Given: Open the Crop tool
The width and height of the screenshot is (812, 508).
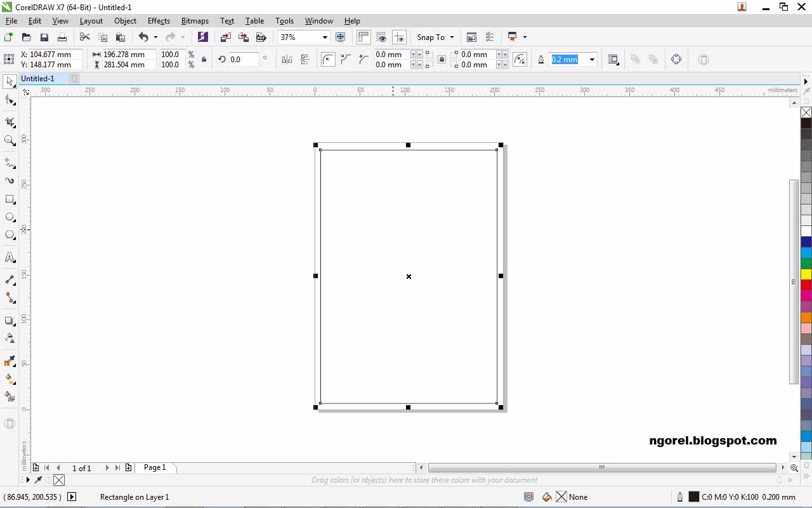Looking at the screenshot, I should click(x=10, y=122).
